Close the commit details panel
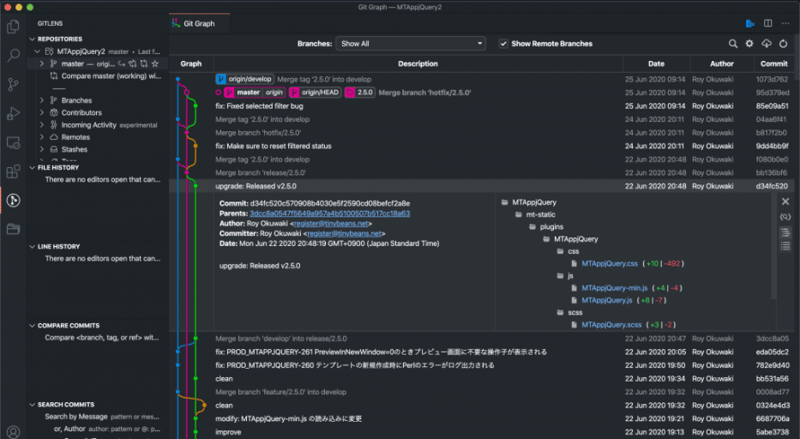The image size is (800, 439). click(785, 202)
